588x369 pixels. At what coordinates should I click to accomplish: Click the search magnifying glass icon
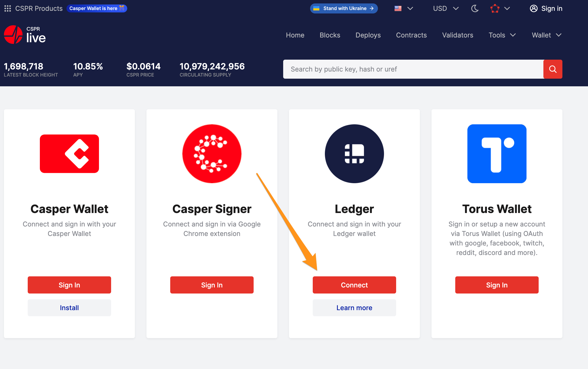click(553, 69)
